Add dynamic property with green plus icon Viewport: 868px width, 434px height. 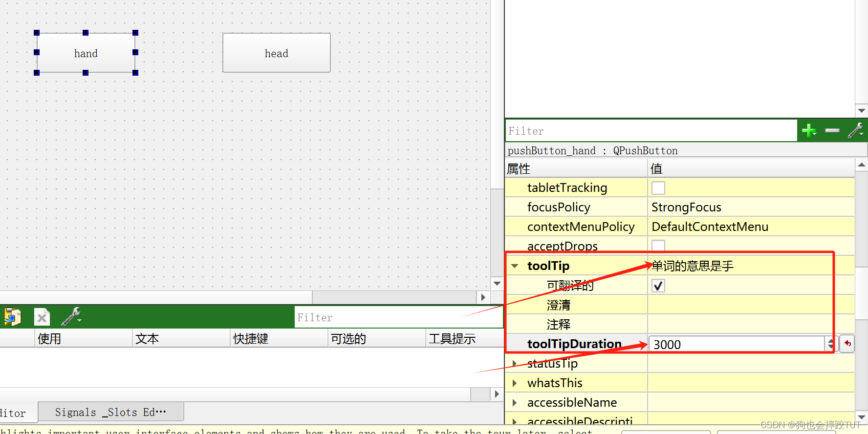click(809, 130)
